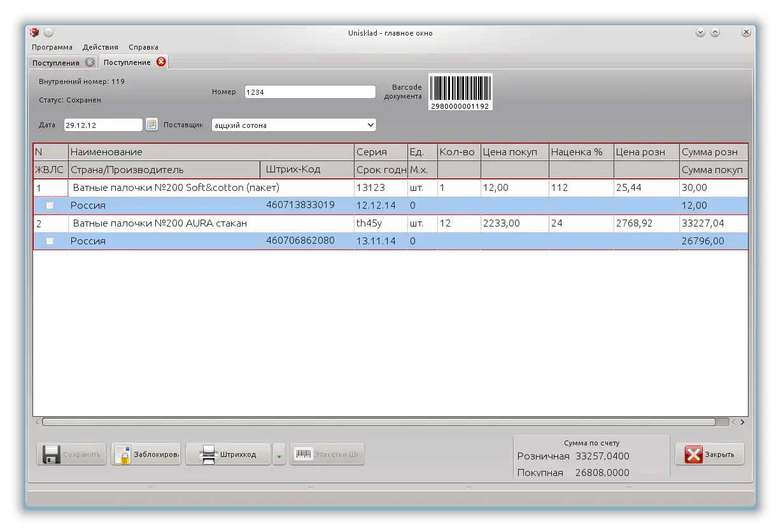This screenshot has height=532, width=781.
Task: Click the Наименование column header
Action: (211, 152)
